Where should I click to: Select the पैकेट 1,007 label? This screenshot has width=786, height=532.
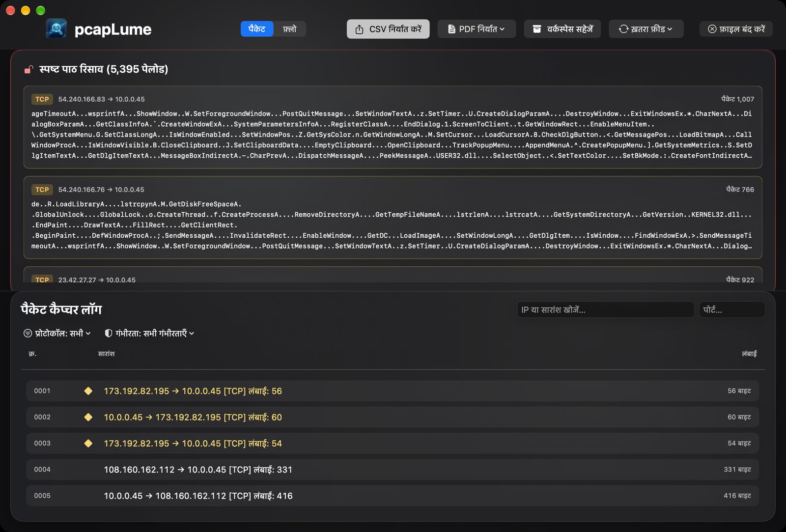[x=737, y=99]
